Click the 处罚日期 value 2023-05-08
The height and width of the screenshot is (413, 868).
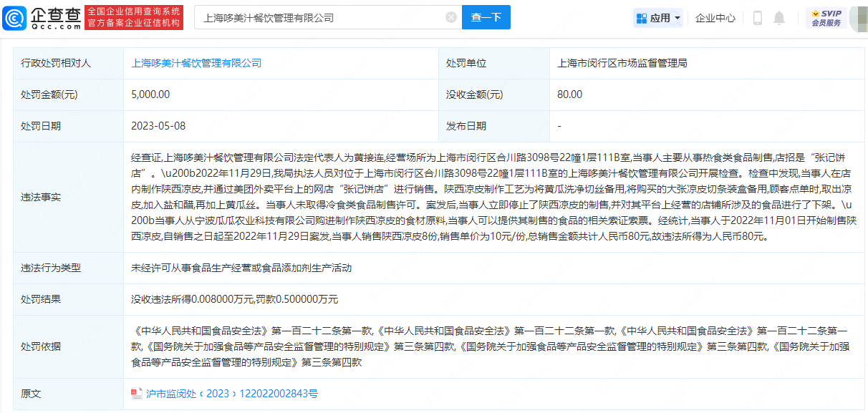158,126
